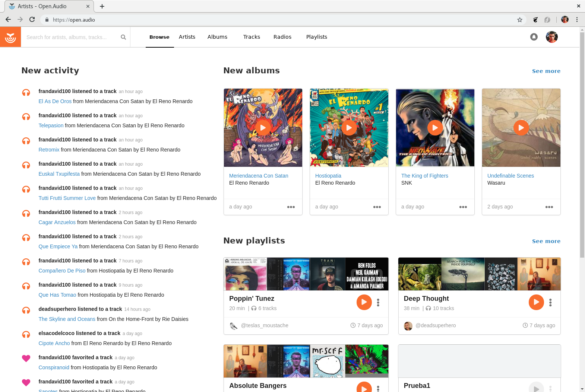Switch to the Artists tab
This screenshot has height=392, width=585.
pos(187,37)
